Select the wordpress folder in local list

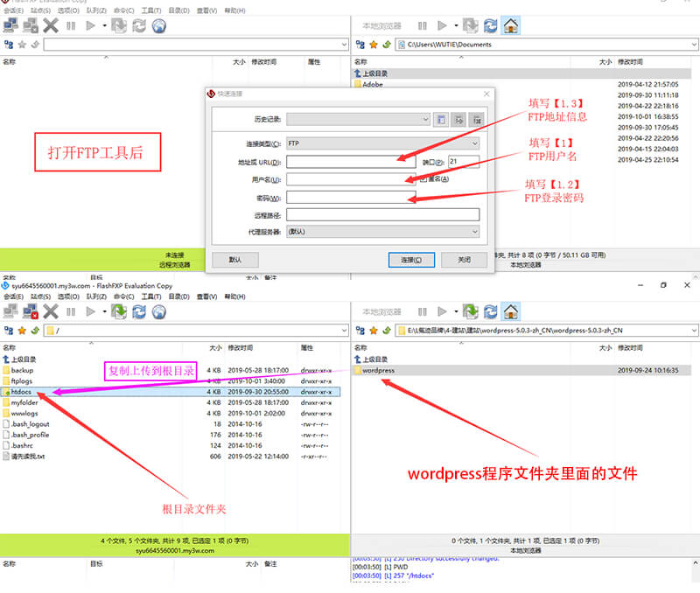click(x=378, y=371)
